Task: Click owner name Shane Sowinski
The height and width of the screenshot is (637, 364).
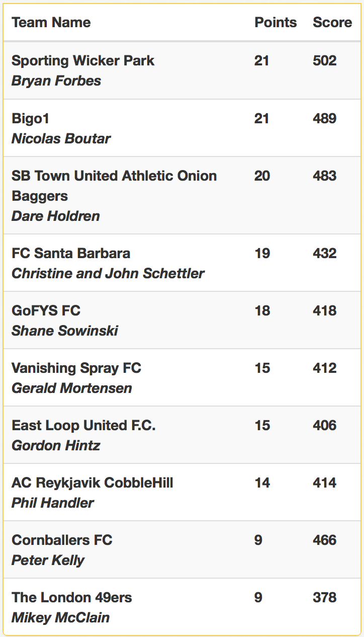Action: (65, 331)
